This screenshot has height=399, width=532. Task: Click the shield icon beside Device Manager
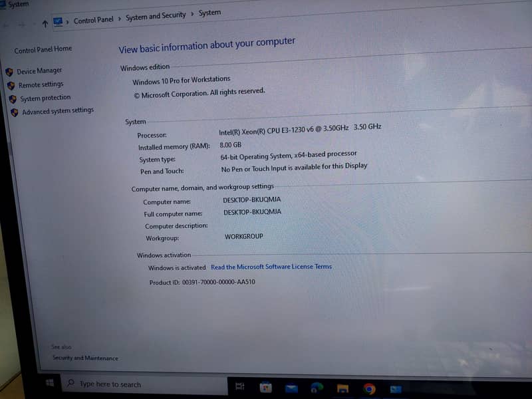(9, 72)
